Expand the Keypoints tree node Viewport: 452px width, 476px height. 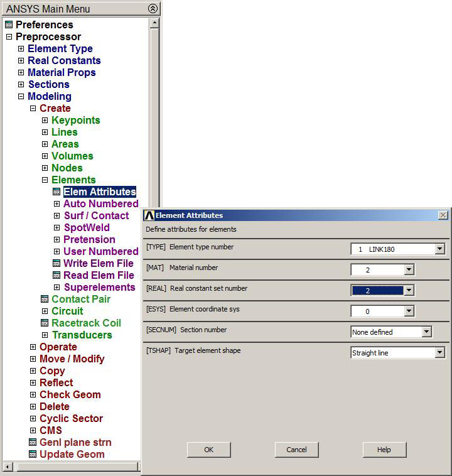click(x=45, y=121)
